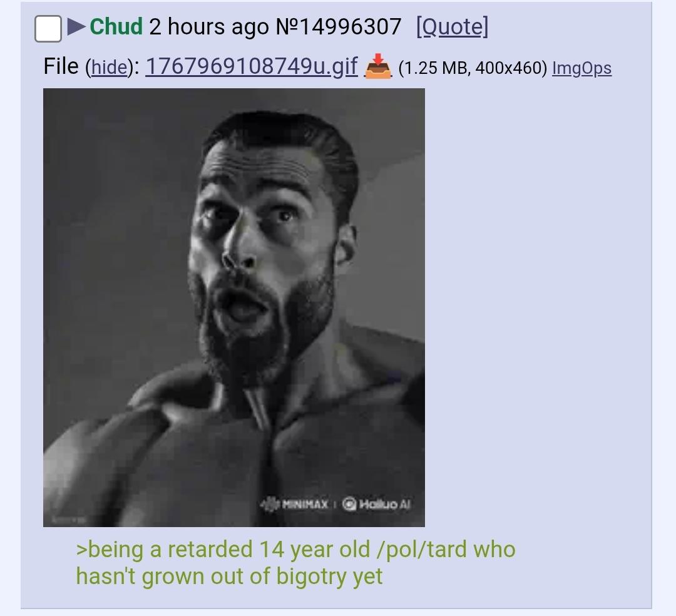
Task: Open the 1767969108749u.gif filename link
Action: coord(252,66)
